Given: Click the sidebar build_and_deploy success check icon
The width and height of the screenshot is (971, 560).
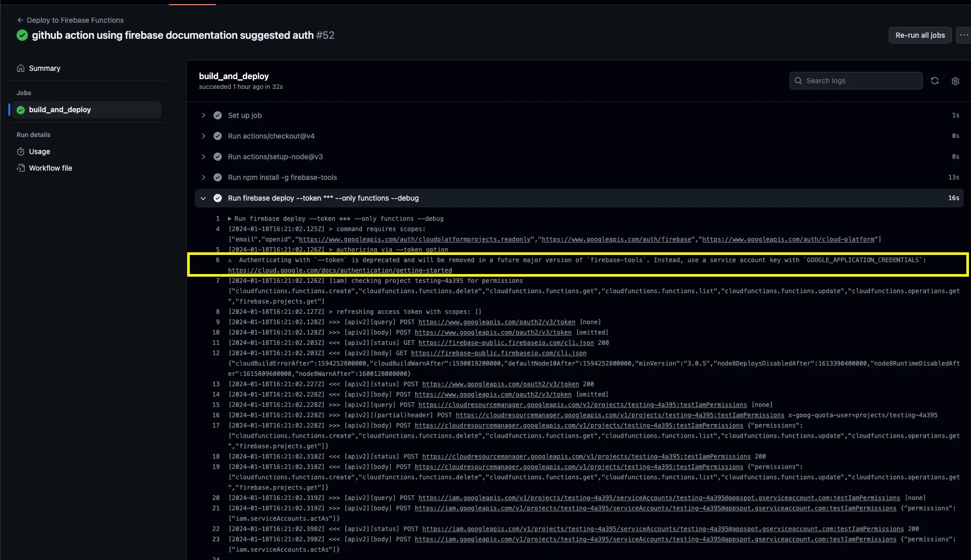Looking at the screenshot, I should 21,110.
